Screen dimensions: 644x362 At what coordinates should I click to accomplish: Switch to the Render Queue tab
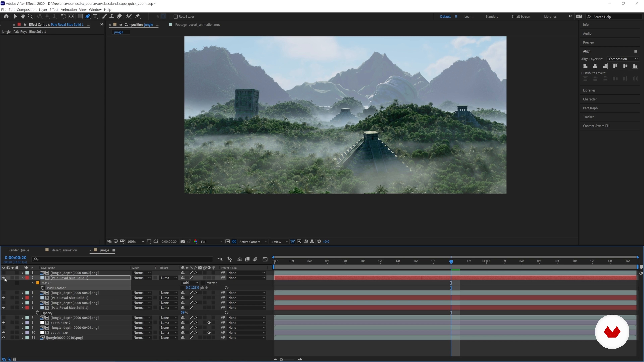(x=19, y=250)
